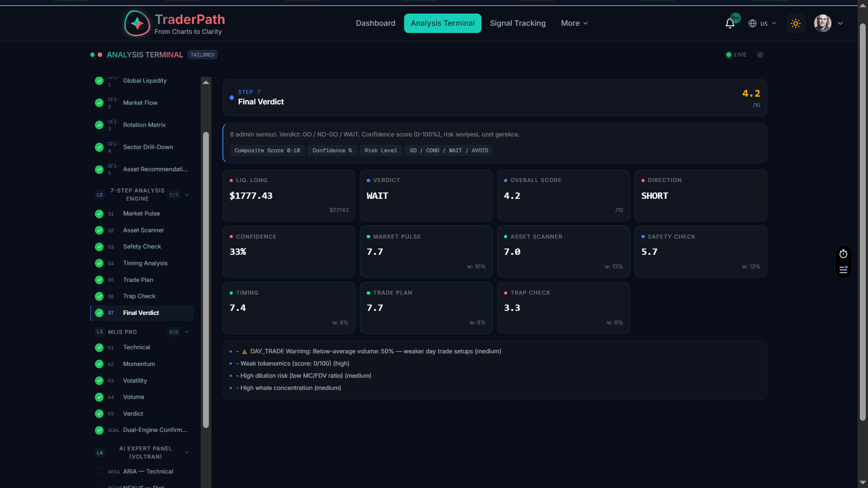Open the CONFIDENCE 33% card
Image resolution: width=868 pixels, height=488 pixels.
tap(289, 252)
